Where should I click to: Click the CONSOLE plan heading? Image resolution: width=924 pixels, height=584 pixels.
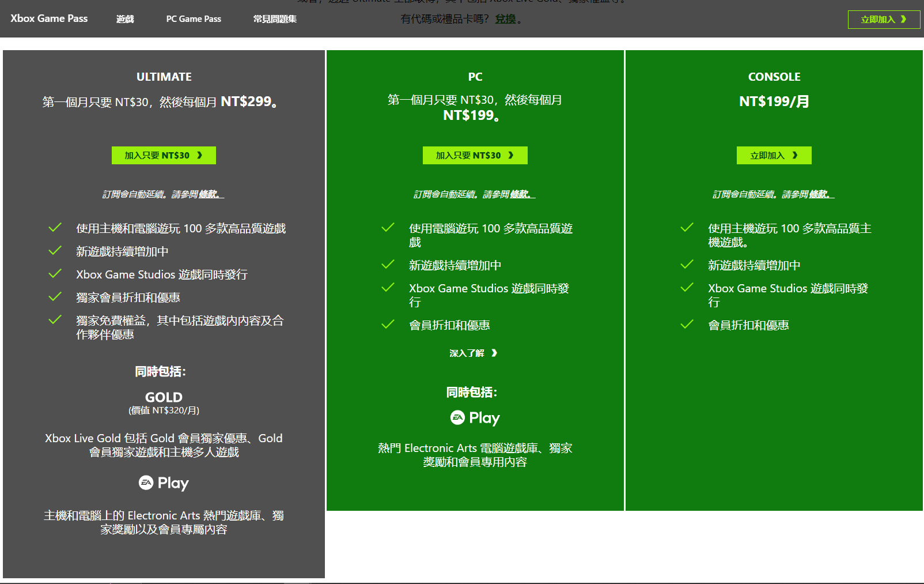click(x=774, y=77)
